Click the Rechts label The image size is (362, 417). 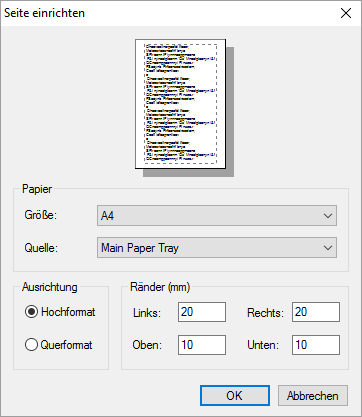pyautogui.click(x=265, y=313)
